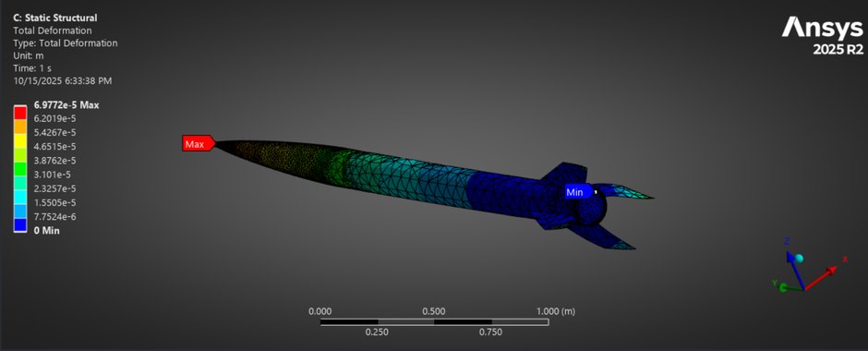The height and width of the screenshot is (351, 868).
Task: Click the 3.101e-5 legend value
Action: (52, 175)
